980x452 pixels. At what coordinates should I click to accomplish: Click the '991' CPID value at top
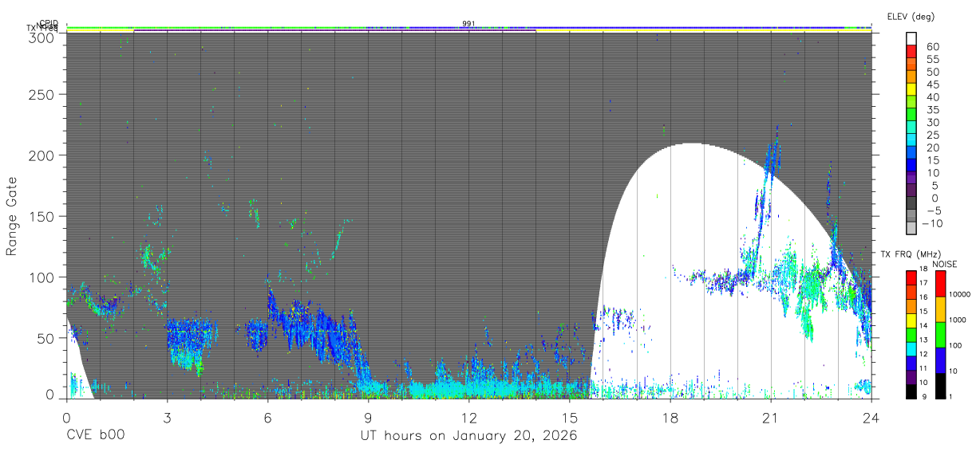click(x=469, y=24)
